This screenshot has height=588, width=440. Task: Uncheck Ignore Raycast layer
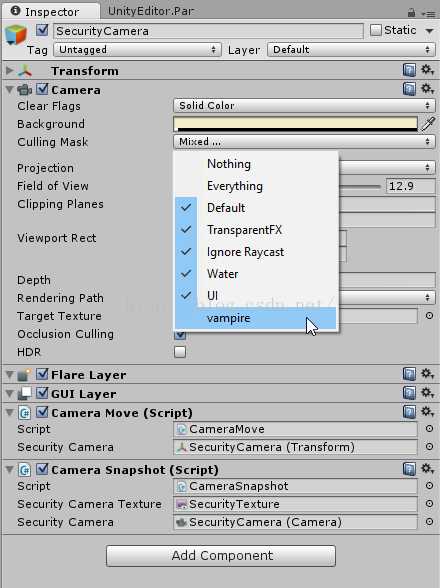click(x=255, y=252)
